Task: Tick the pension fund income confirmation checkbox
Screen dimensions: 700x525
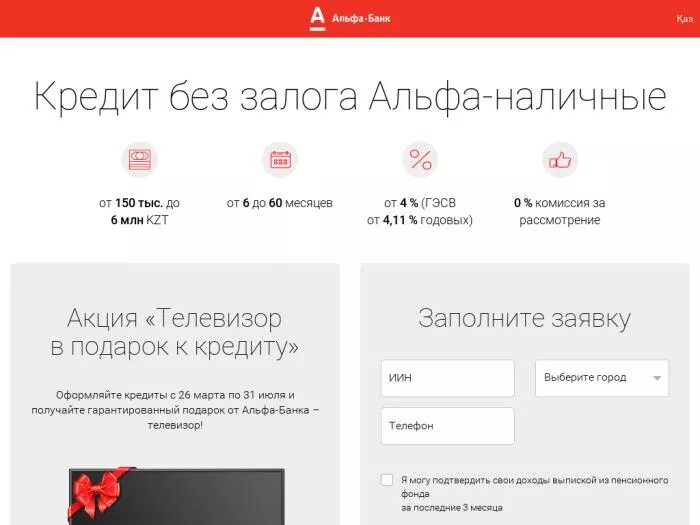Action: (x=387, y=480)
